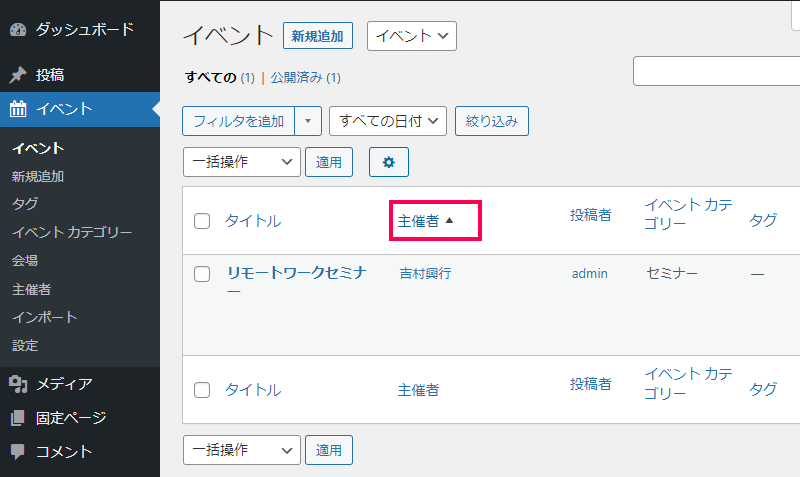Viewport: 800px width, 477px height.
Task: Sort by 主催者 in the table header
Action: pos(418,221)
